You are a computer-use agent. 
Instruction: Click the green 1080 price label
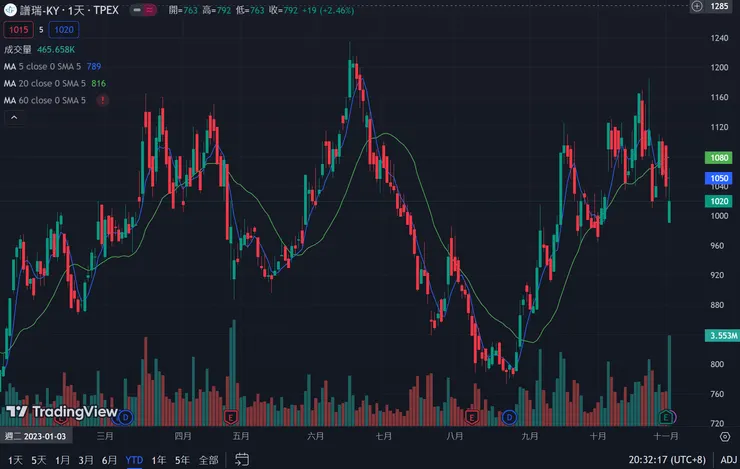[718, 158]
